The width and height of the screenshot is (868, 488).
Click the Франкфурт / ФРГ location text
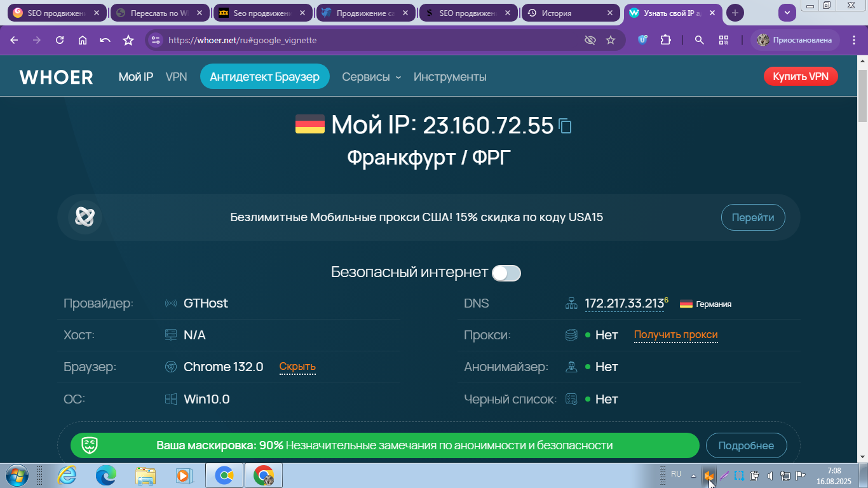pos(429,158)
